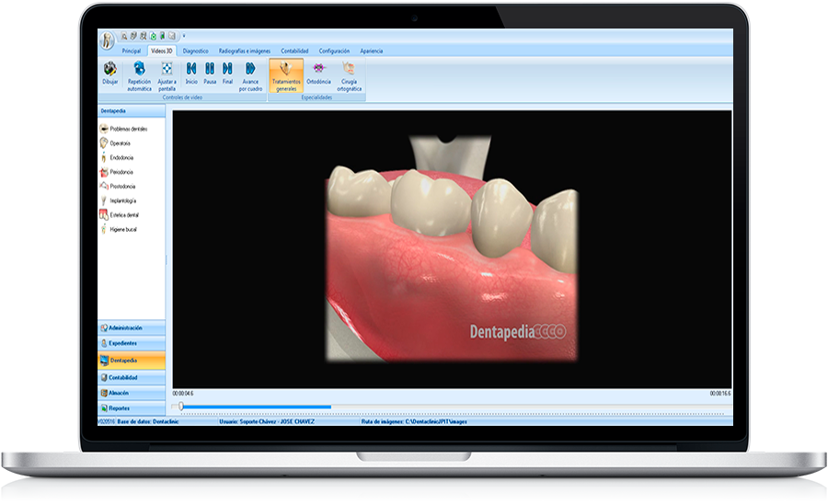Viewport: 828px width, 504px height.
Task: Pause the 3D video playback
Action: (210, 69)
